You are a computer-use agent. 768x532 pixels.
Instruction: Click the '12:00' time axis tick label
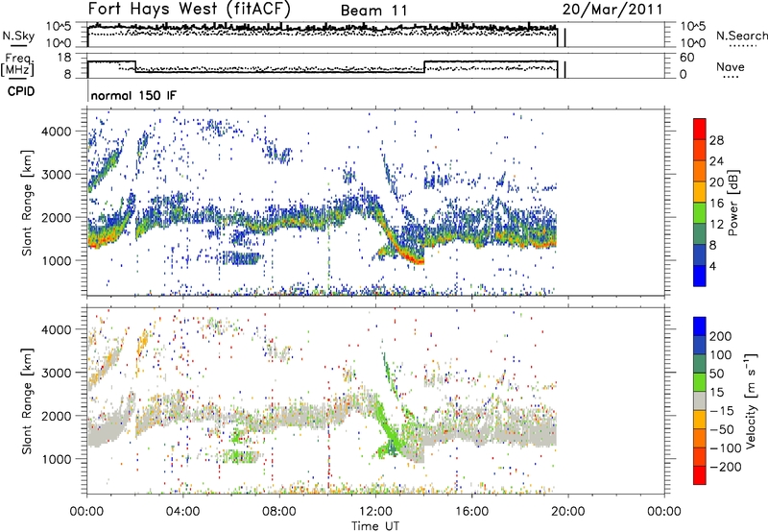pyautogui.click(x=375, y=512)
